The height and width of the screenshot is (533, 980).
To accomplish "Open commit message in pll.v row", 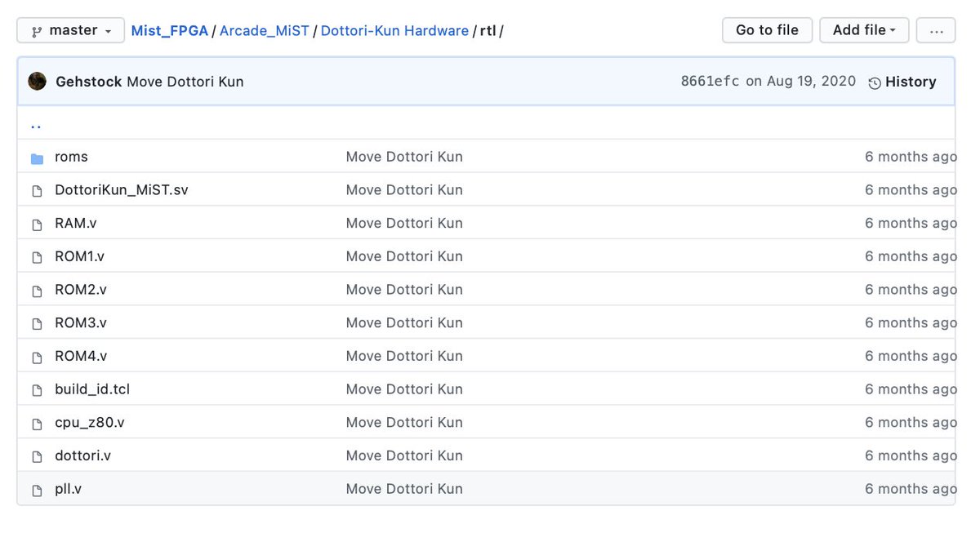I will [x=404, y=489].
